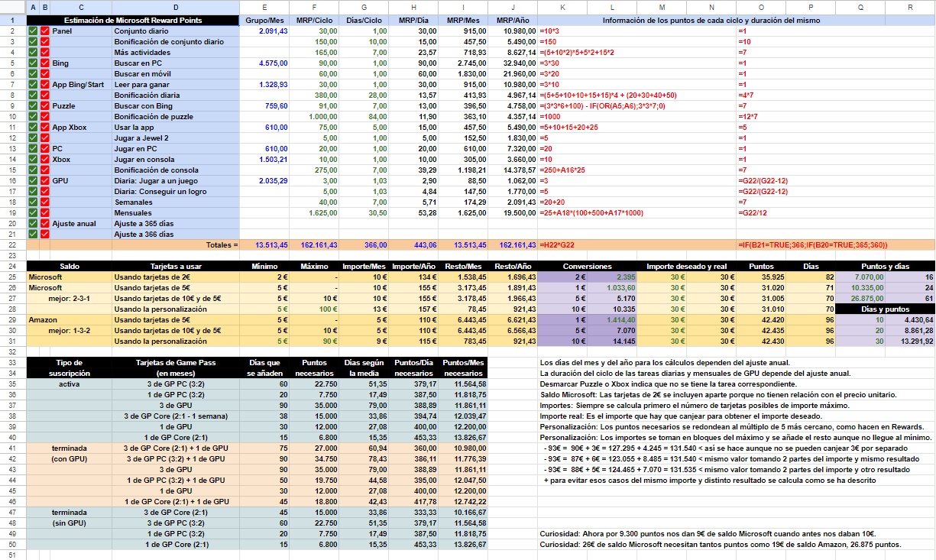Toggle green checkbox beside Mensuales
The image size is (936, 560).
click(x=33, y=212)
